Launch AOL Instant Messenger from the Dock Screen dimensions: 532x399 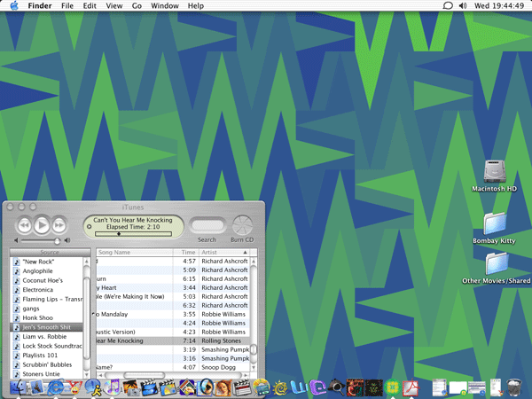pos(93,387)
